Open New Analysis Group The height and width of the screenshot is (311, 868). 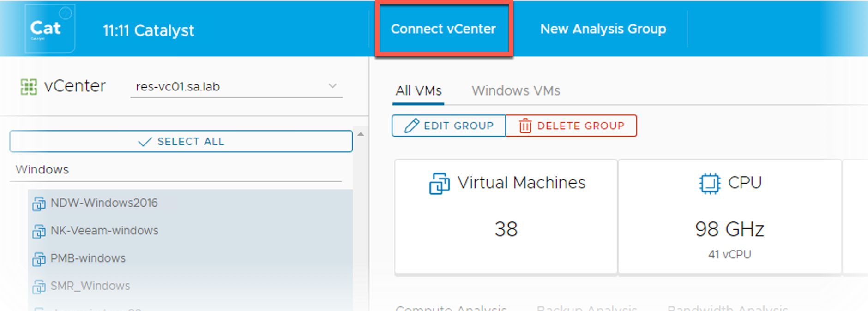pyautogui.click(x=603, y=29)
